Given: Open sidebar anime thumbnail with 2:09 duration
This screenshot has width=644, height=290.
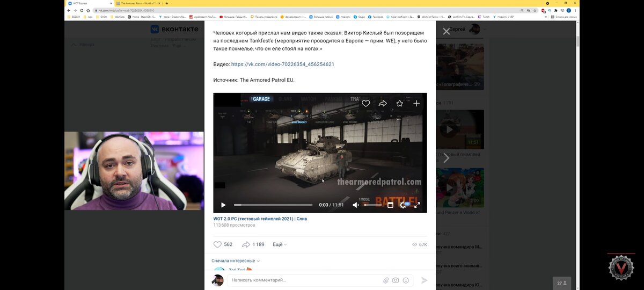Looking at the screenshot, I should 459,187.
